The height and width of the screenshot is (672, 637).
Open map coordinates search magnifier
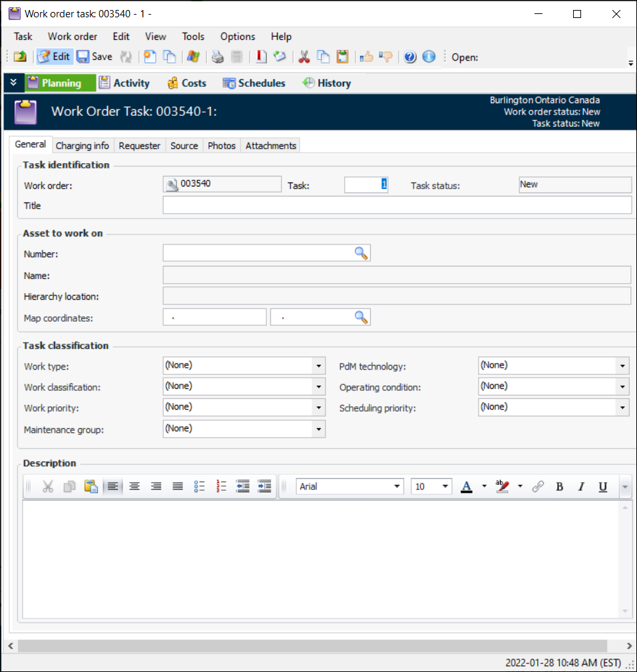click(x=361, y=318)
